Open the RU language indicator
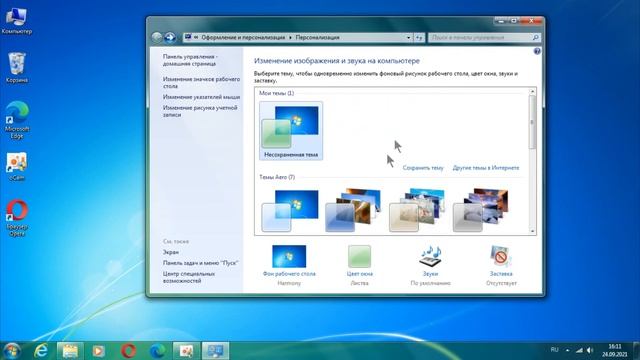The height and width of the screenshot is (360, 640). point(554,350)
